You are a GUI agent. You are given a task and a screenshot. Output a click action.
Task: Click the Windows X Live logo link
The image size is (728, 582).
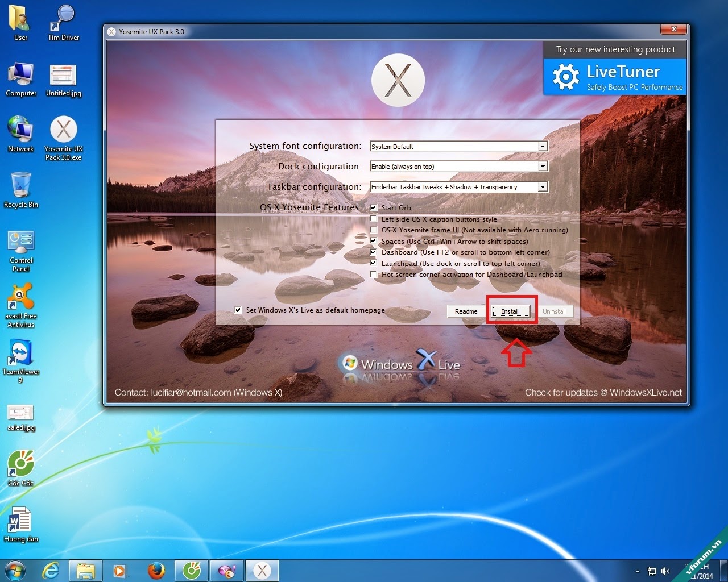399,364
